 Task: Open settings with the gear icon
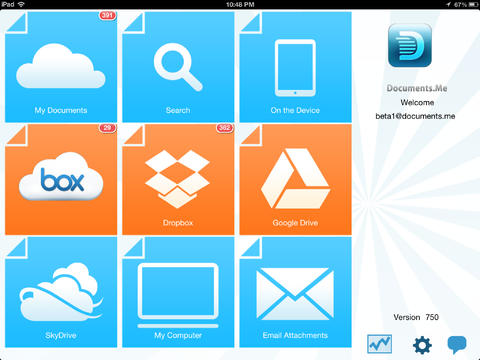[422, 345]
